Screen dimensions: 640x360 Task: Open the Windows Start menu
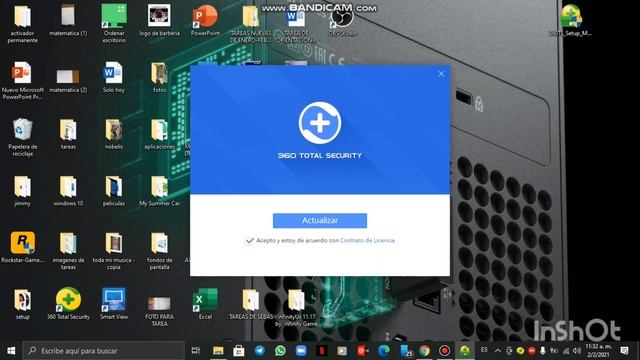click(x=11, y=351)
